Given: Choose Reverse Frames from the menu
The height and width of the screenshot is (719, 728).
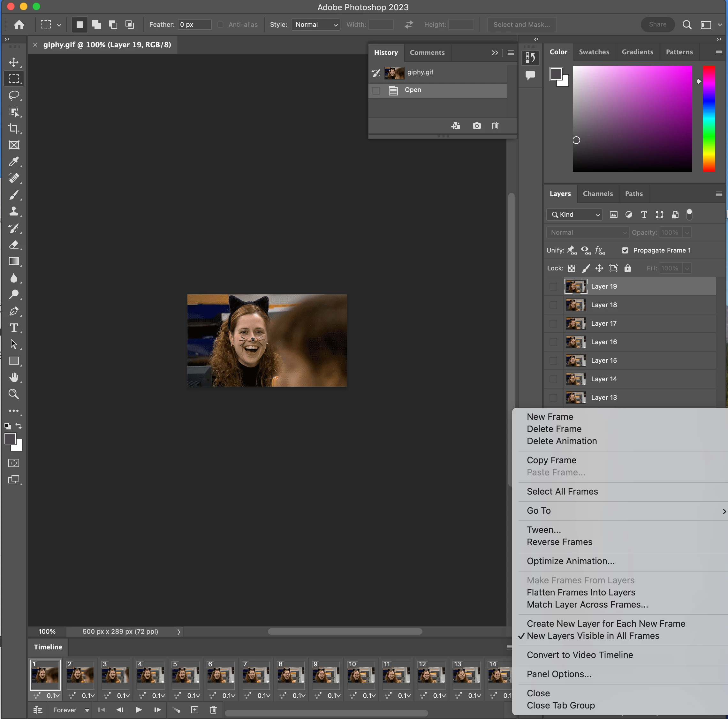Looking at the screenshot, I should coord(559,542).
